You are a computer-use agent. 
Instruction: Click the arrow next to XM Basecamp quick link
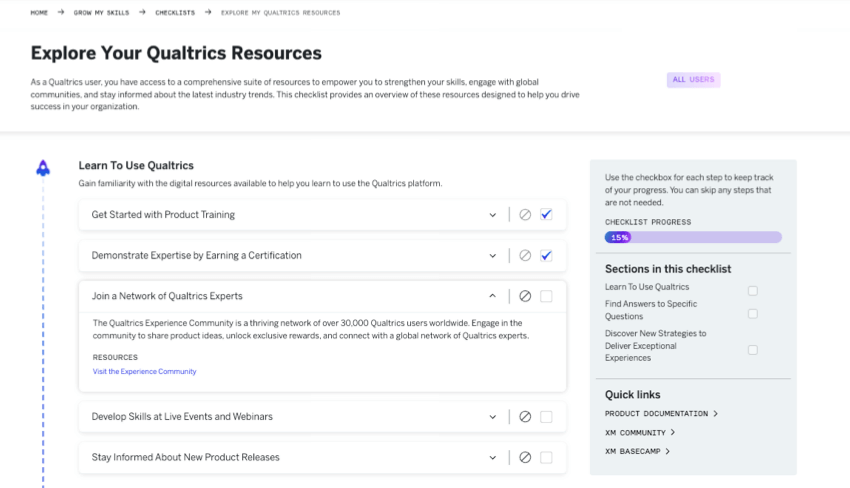(x=668, y=452)
